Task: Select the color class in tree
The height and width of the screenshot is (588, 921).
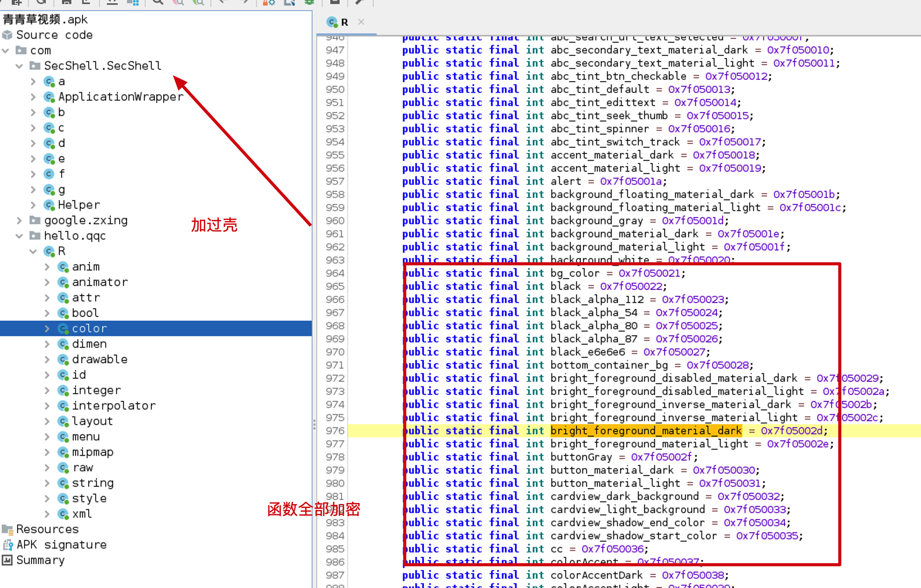Action: coord(89,328)
